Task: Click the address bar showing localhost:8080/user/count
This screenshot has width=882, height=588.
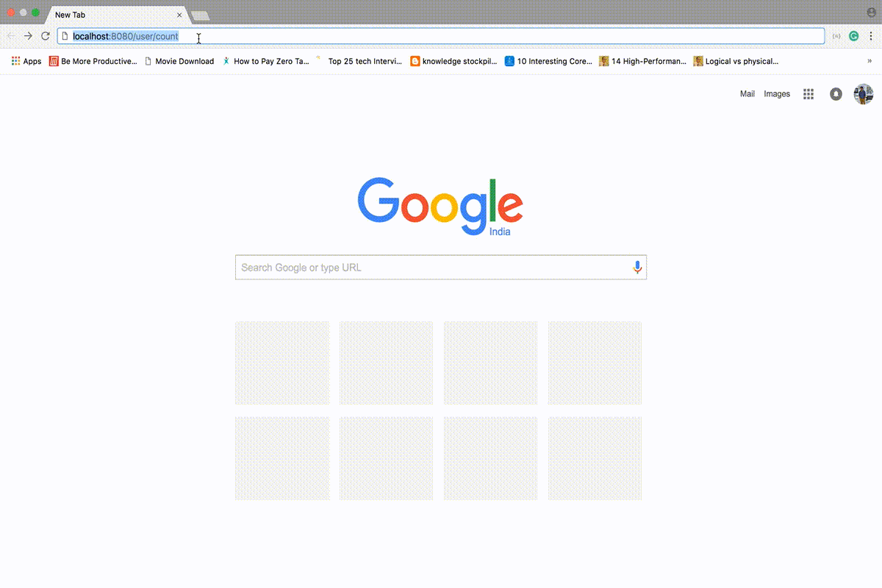Action: [x=441, y=36]
